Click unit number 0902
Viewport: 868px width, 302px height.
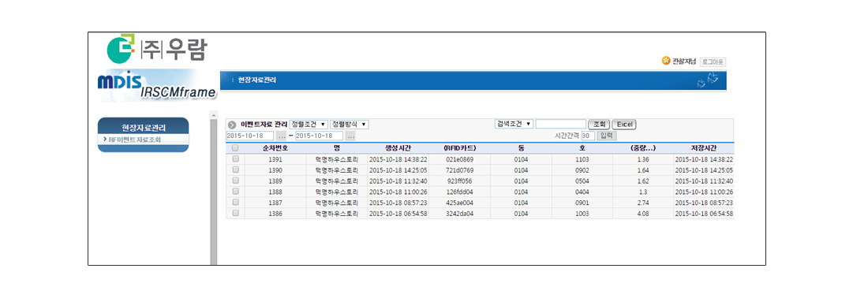(582, 170)
